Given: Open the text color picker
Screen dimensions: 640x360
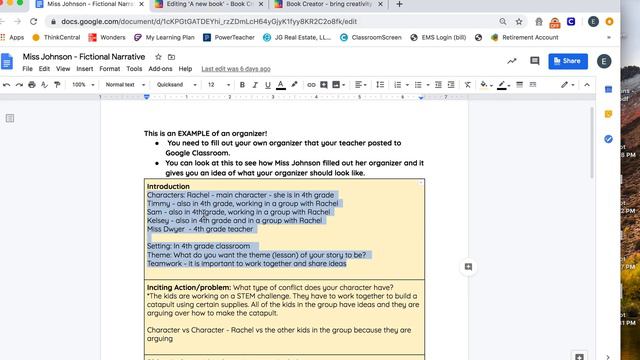Looking at the screenshot, I should click(281, 85).
